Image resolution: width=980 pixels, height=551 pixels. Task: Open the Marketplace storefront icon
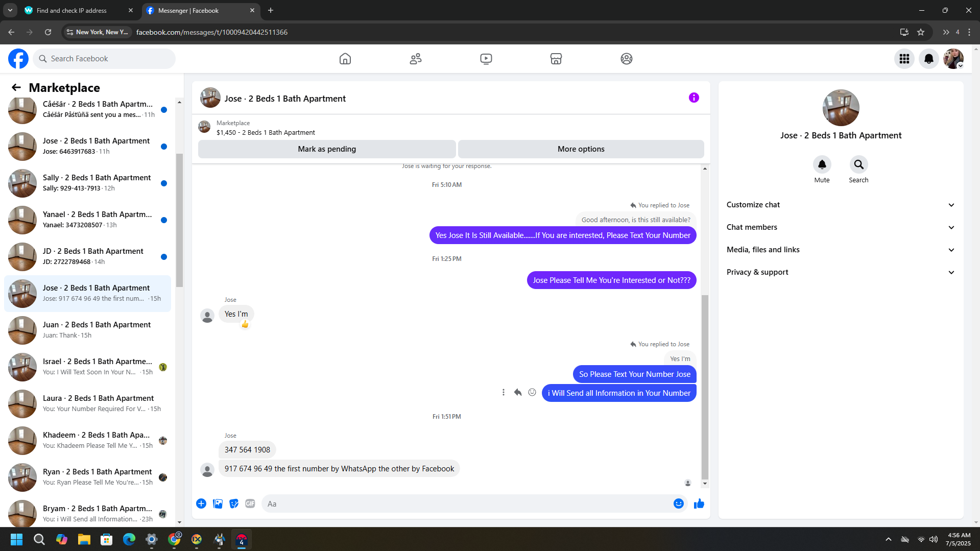[556, 59]
